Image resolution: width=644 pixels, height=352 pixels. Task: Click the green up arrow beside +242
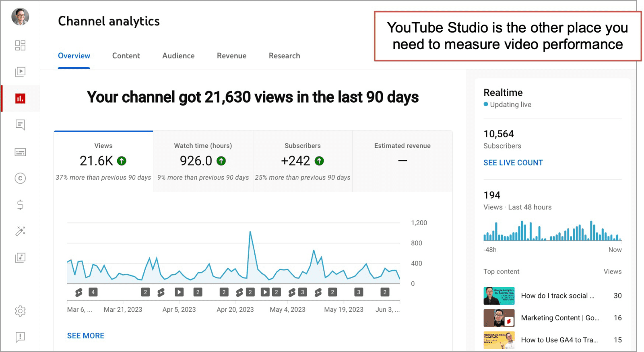319,161
